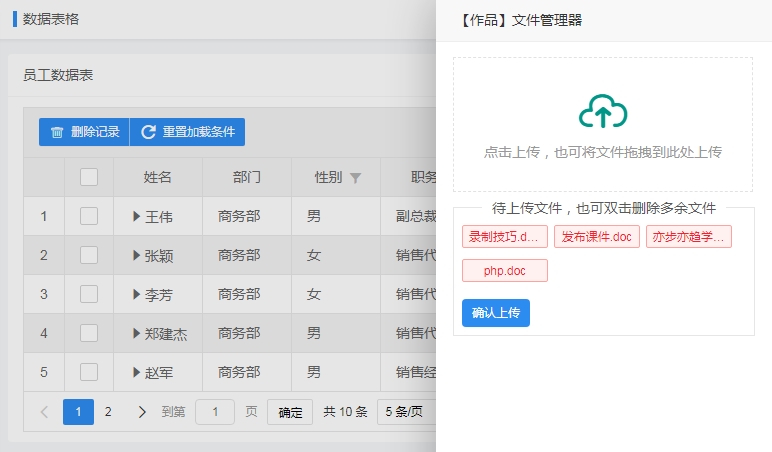Click the cloud upload icon
The width and height of the screenshot is (772, 452).
(x=603, y=111)
